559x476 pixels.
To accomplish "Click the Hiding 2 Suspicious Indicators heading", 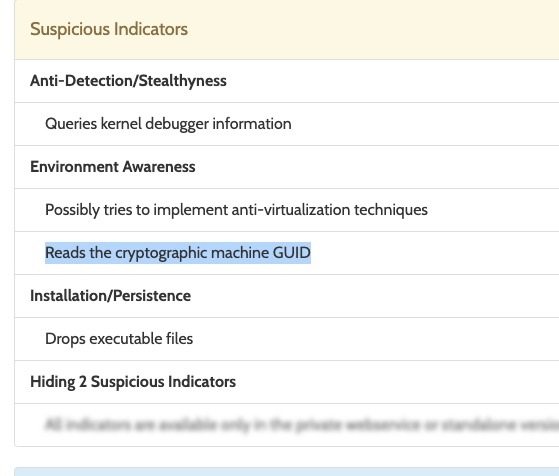I will (x=133, y=382).
